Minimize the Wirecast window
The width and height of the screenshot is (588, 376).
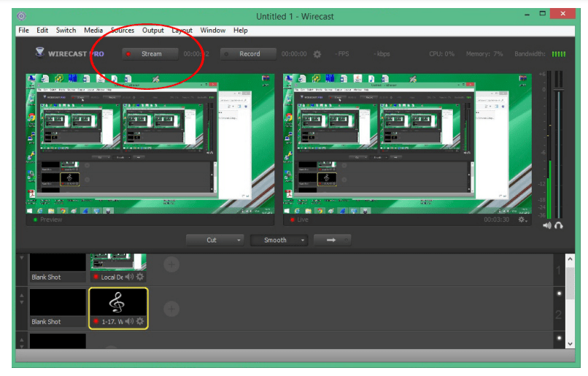527,15
